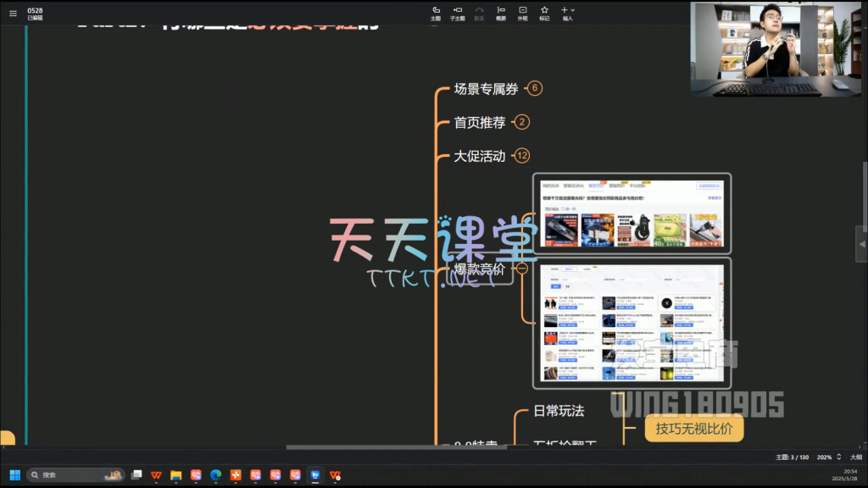Open the 插入 (Insert) plus dropdown
The image size is (868, 488).
(567, 13)
